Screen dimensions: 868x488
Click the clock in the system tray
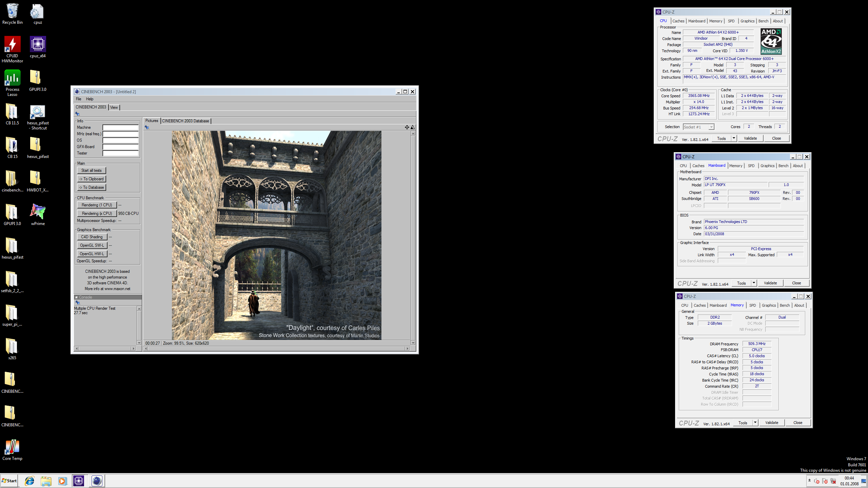coord(849,481)
